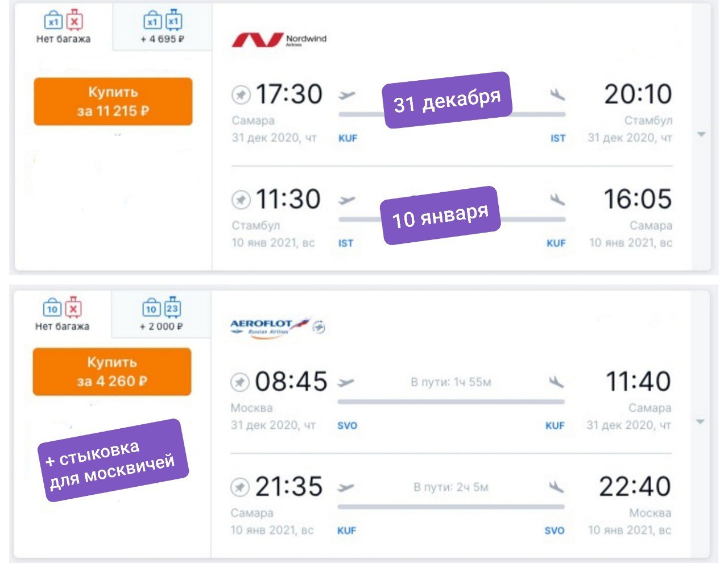Click the '+ стыковка для москвичей' label
728x563 pixels.
(111, 459)
